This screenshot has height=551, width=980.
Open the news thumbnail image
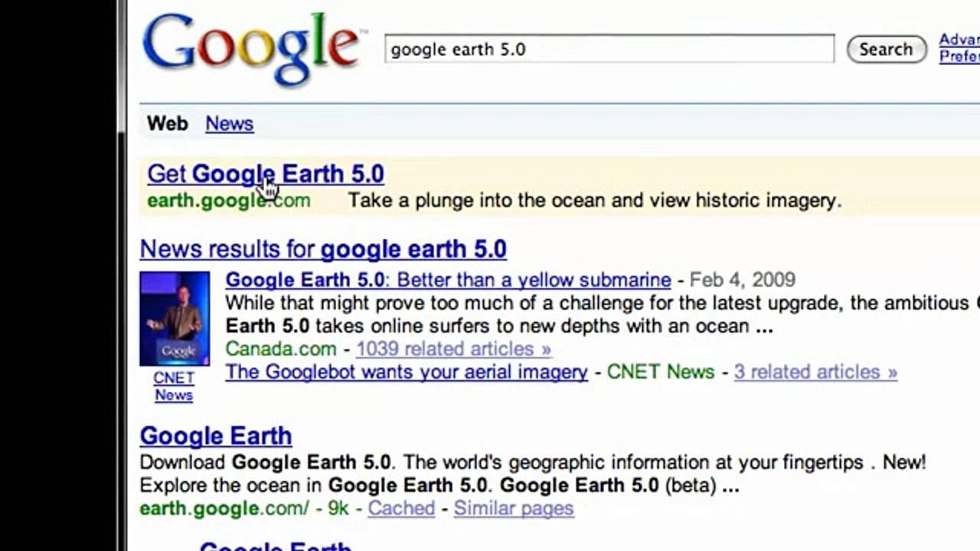point(175,319)
